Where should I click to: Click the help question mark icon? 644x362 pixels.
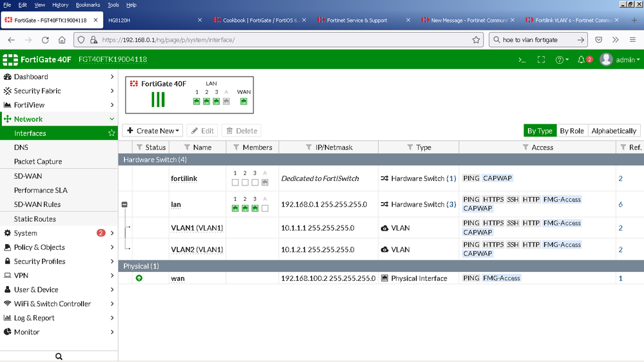(560, 60)
